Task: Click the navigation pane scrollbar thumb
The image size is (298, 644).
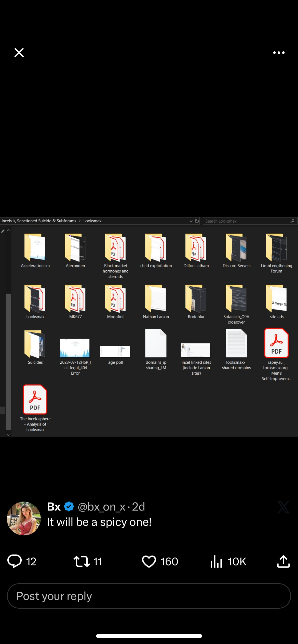Action: click(x=8, y=361)
